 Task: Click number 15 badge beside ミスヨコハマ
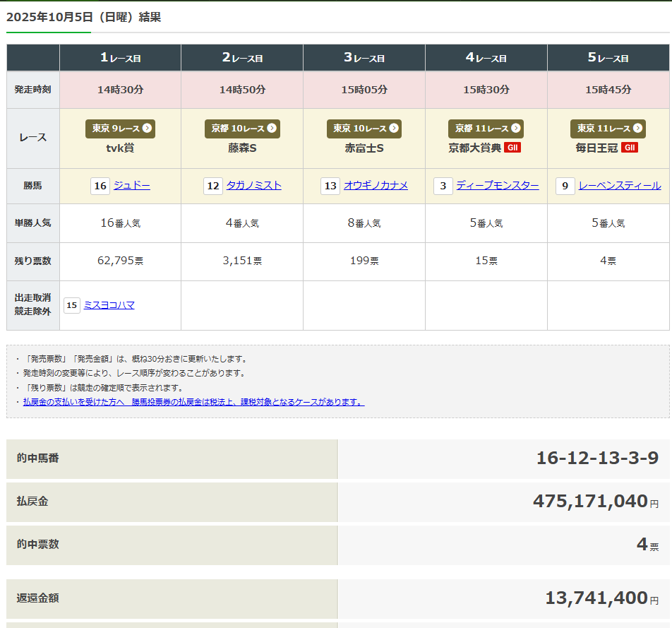click(x=72, y=305)
